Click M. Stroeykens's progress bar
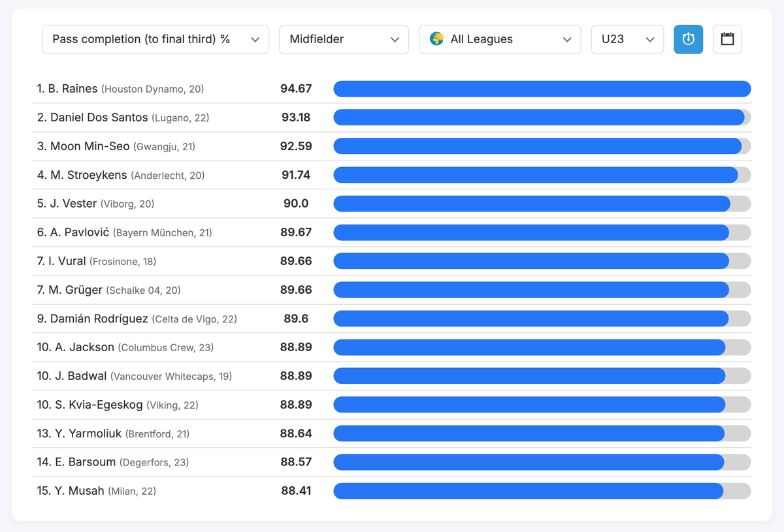This screenshot has height=532, width=784. 542,175
